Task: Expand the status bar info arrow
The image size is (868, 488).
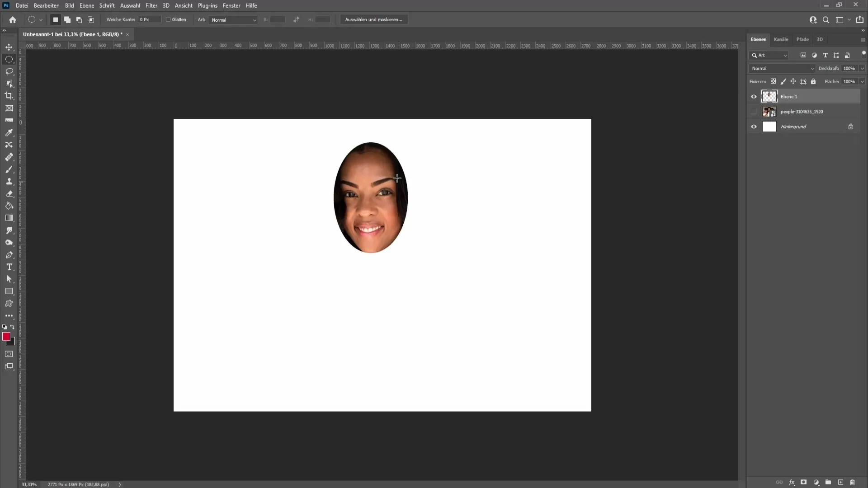Action: coord(120,484)
